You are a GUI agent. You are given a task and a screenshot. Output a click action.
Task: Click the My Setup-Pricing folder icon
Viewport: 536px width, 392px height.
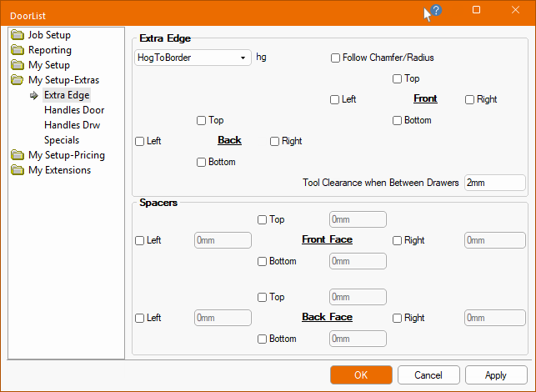coord(18,155)
